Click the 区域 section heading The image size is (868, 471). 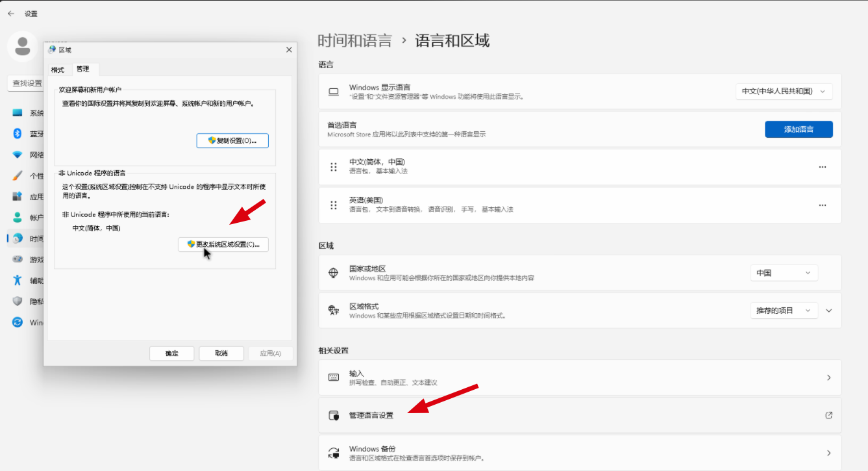click(326, 246)
